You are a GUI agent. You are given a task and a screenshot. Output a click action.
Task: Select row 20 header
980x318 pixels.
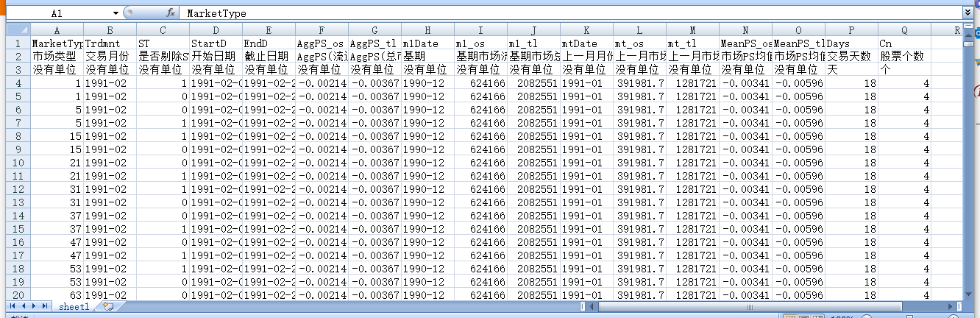click(x=18, y=295)
